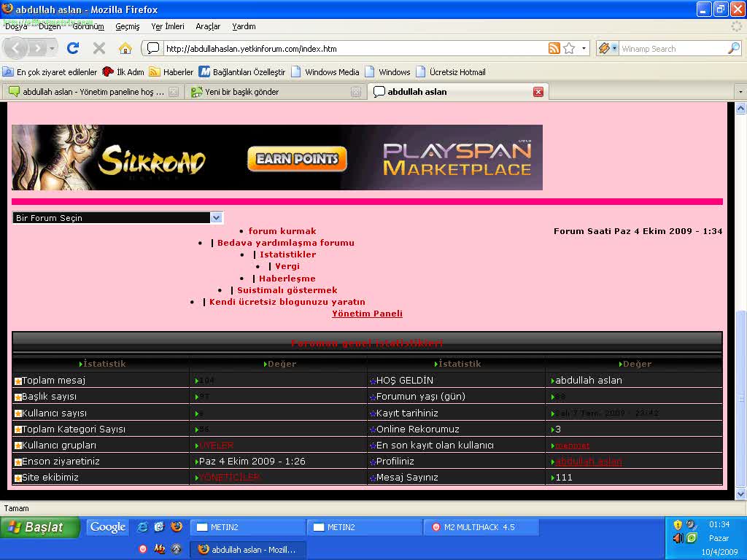The image size is (747, 560).
Task: Open the Home page icon
Action: coord(125,48)
